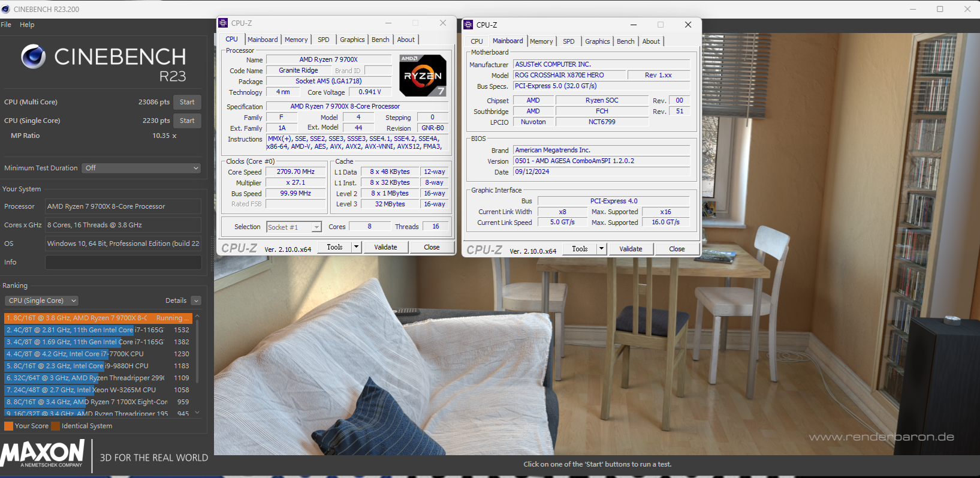Screen dimensions: 980x478
Task: Click the CPU-Z icon in right CPU-Z window title
Action: pos(468,25)
